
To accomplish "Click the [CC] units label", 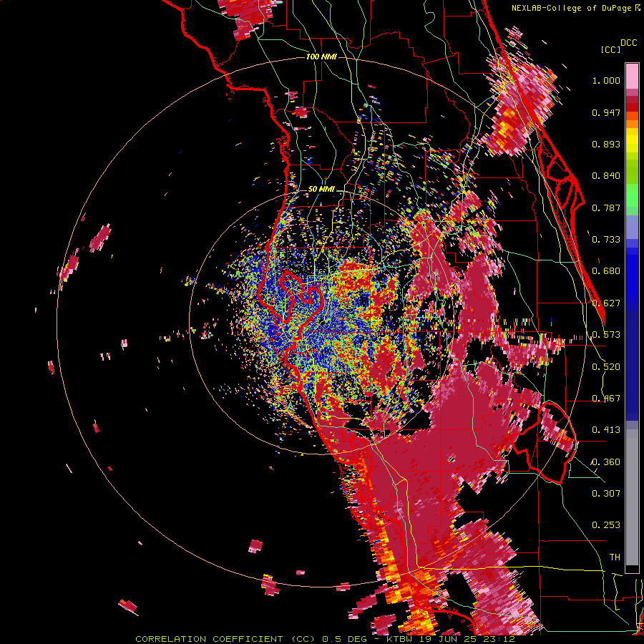I will [611, 49].
